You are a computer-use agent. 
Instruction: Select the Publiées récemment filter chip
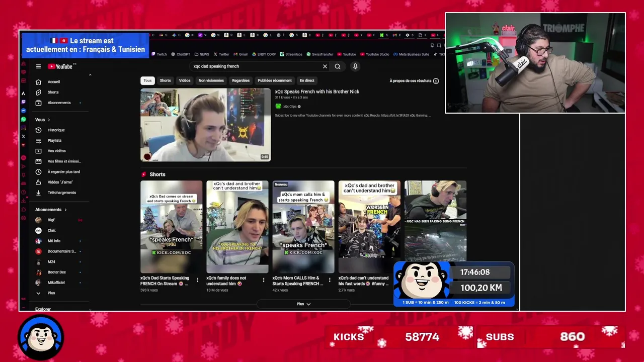click(x=275, y=80)
